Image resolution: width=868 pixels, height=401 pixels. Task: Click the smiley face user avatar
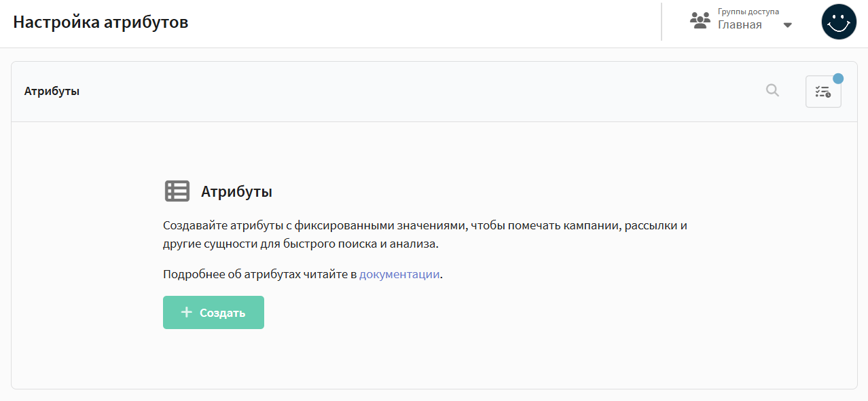click(x=839, y=22)
